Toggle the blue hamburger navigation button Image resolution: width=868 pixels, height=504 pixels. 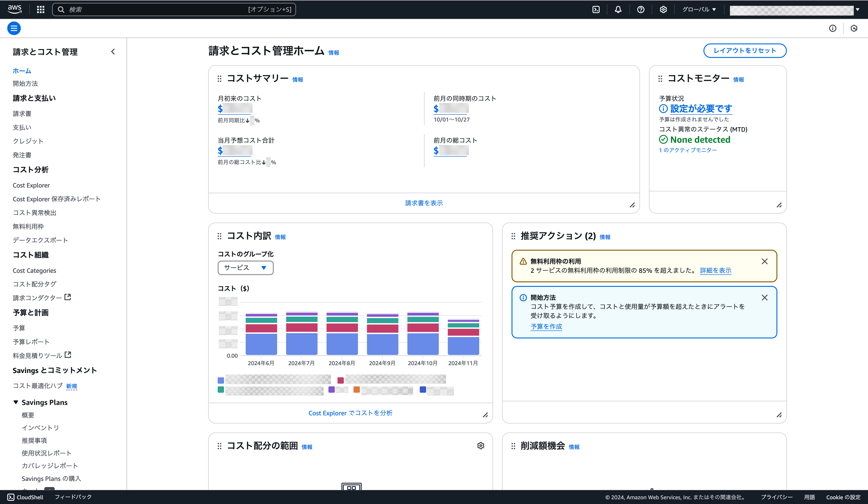click(x=14, y=28)
